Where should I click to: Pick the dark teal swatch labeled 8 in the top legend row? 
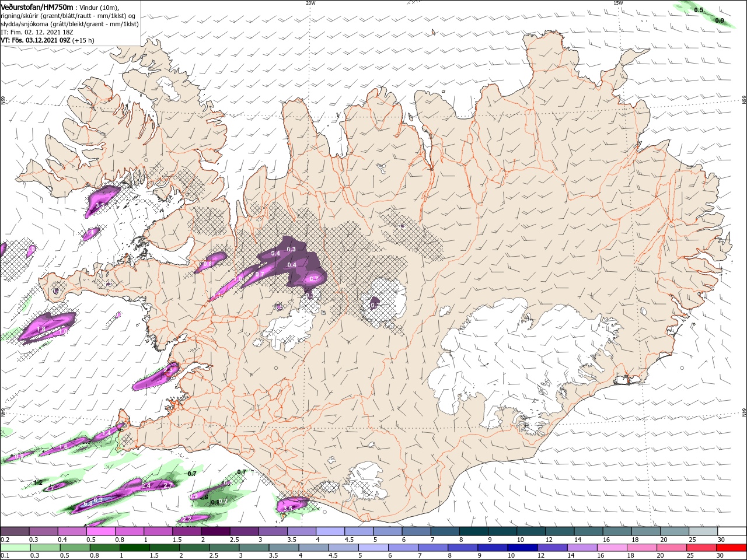pyautogui.click(x=473, y=531)
